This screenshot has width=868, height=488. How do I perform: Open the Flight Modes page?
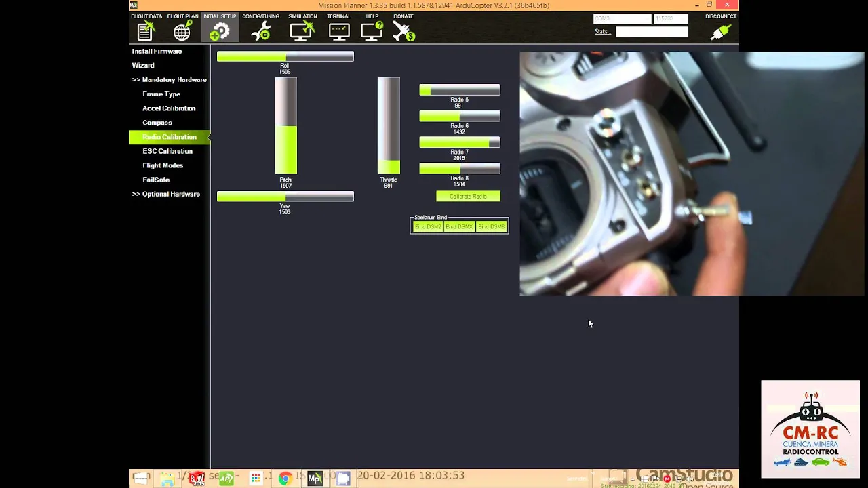[x=163, y=165]
